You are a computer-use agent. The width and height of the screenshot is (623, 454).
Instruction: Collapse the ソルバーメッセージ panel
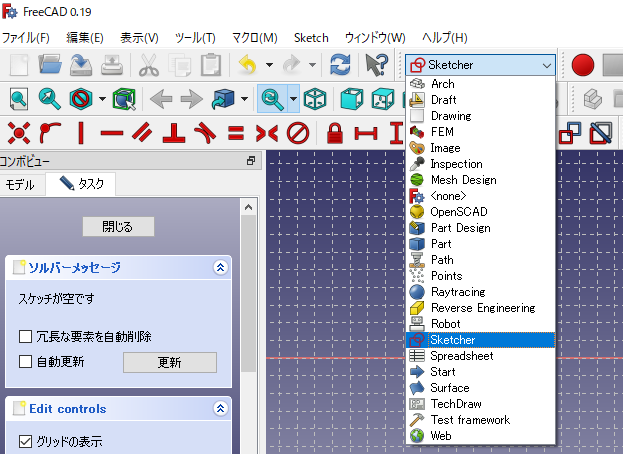point(220,267)
